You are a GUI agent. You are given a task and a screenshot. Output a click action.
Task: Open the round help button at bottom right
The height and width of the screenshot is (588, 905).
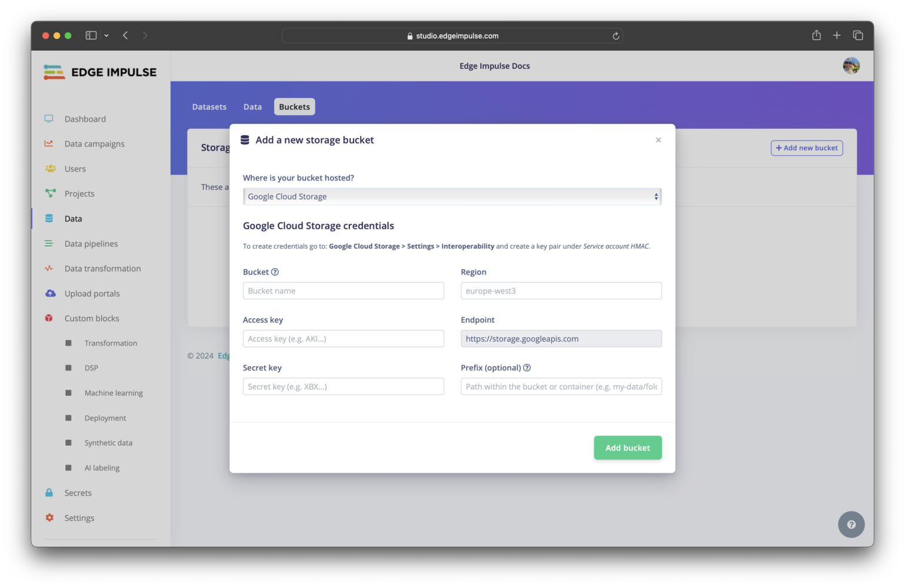tap(851, 524)
